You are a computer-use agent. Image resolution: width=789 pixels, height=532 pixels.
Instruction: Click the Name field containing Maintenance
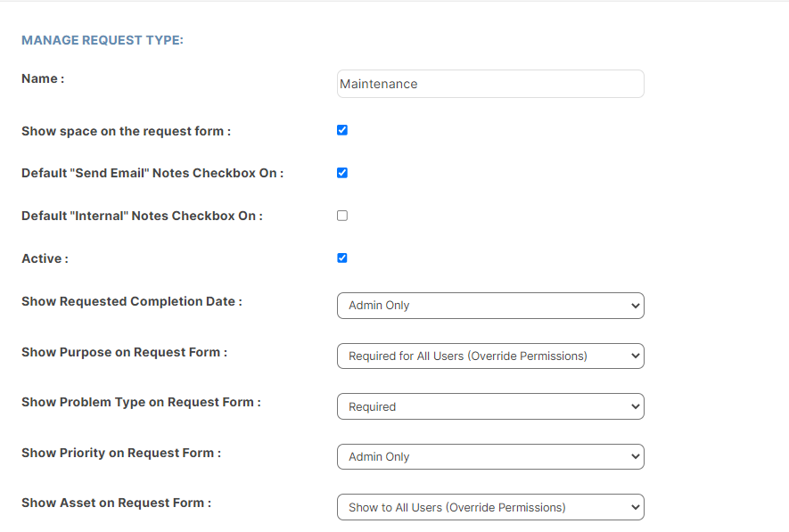pyautogui.click(x=490, y=84)
